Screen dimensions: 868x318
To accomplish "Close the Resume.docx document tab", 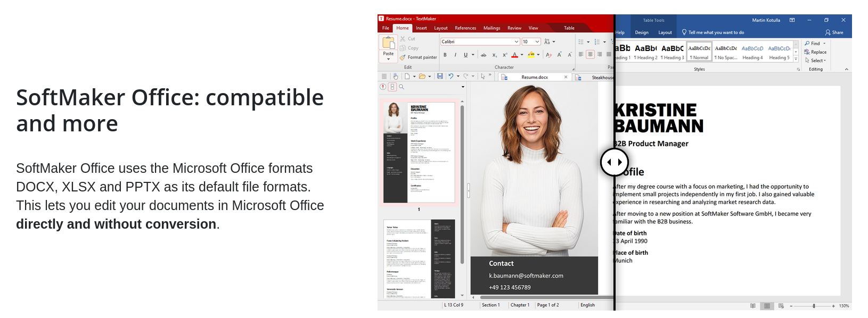I will point(566,77).
